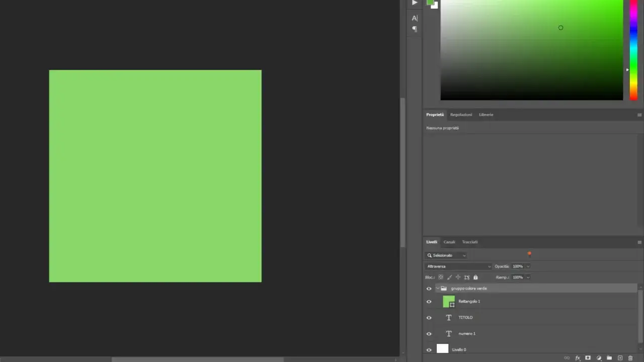Click the numero 1 layer type icon

tap(449, 334)
